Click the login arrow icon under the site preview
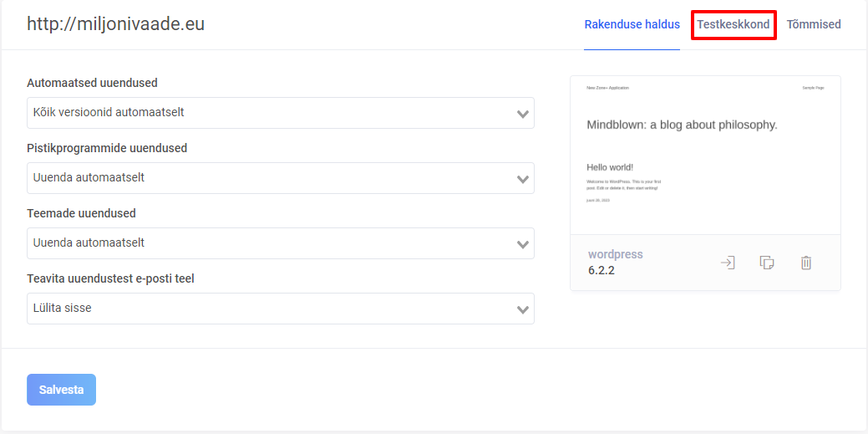Screen dimensions: 868x434 (x=728, y=263)
